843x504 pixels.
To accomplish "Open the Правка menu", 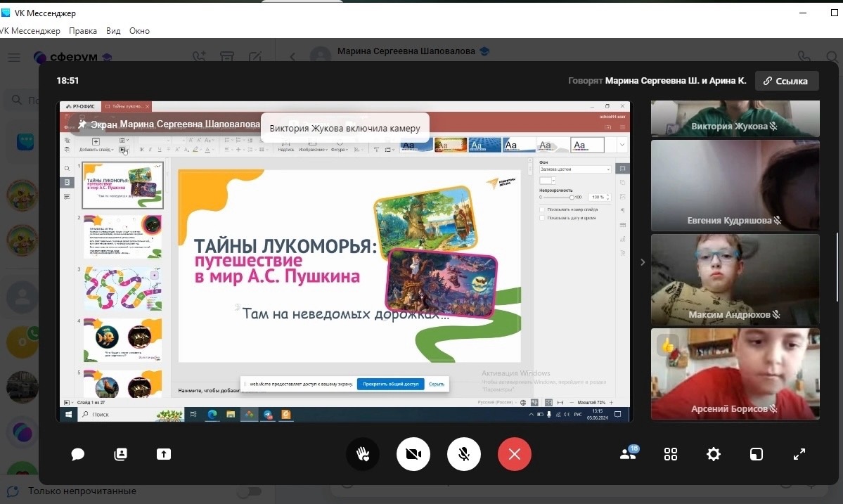I will click(x=83, y=31).
